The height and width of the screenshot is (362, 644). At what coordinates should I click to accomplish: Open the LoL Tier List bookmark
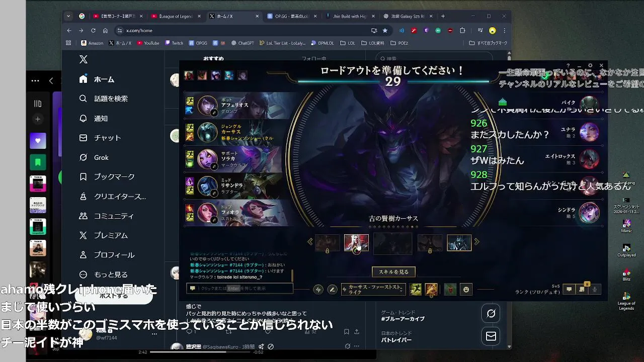coord(282,43)
